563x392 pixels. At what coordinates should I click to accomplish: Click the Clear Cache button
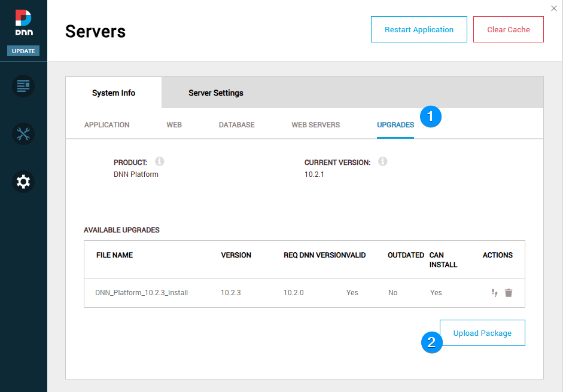point(509,29)
